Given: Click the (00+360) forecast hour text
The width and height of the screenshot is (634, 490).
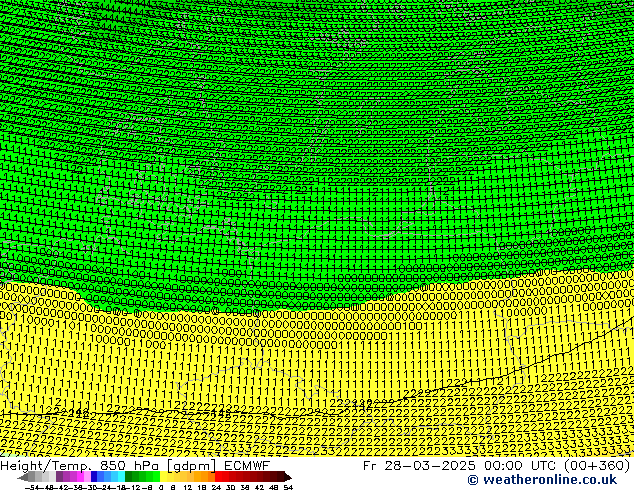Looking at the screenshot, I should [x=596, y=466].
